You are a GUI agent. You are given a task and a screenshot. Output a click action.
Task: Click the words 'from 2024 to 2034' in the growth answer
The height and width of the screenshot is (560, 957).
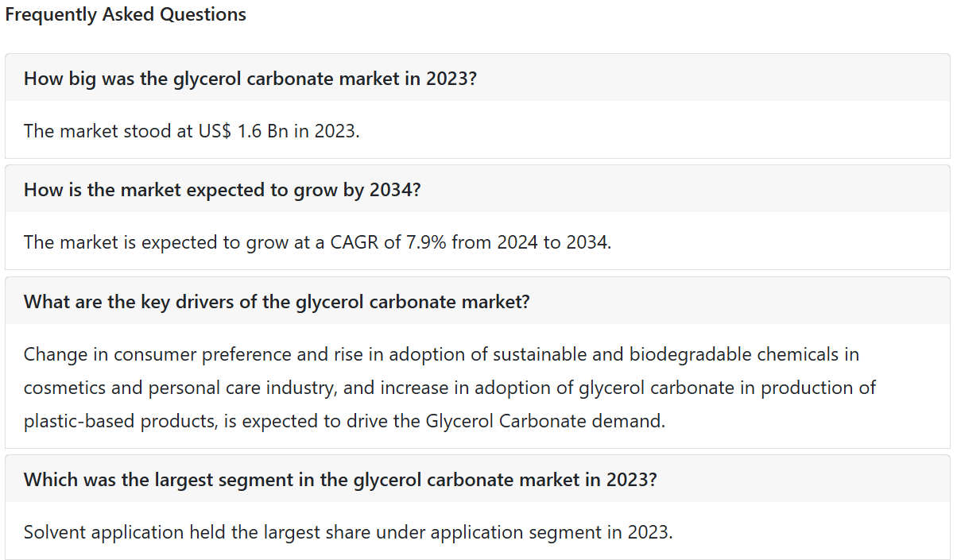click(530, 241)
